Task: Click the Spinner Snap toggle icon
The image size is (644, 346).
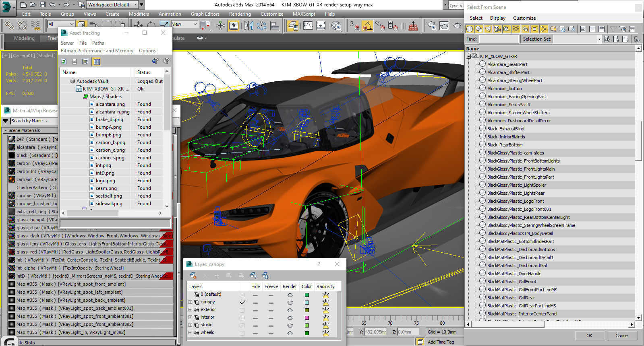Action: 393,26
